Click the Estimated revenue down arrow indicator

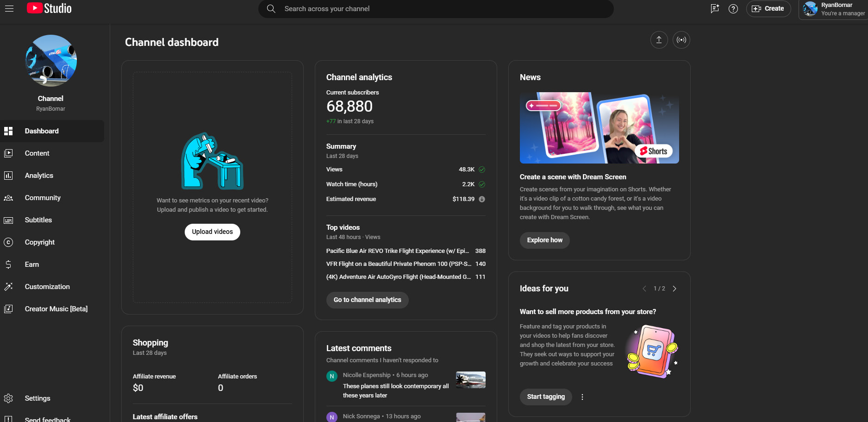482,199
